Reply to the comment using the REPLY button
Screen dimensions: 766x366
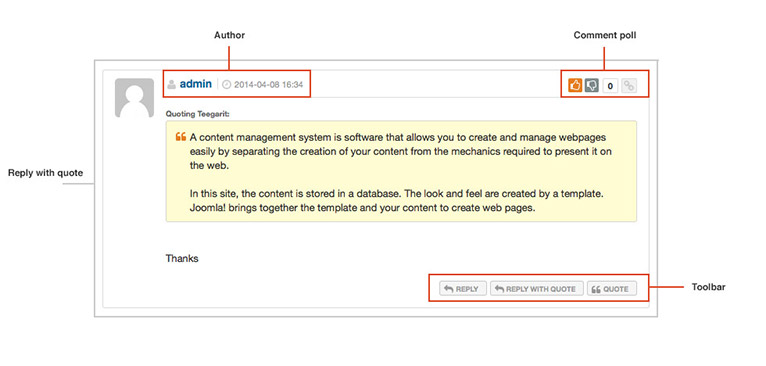pos(463,289)
